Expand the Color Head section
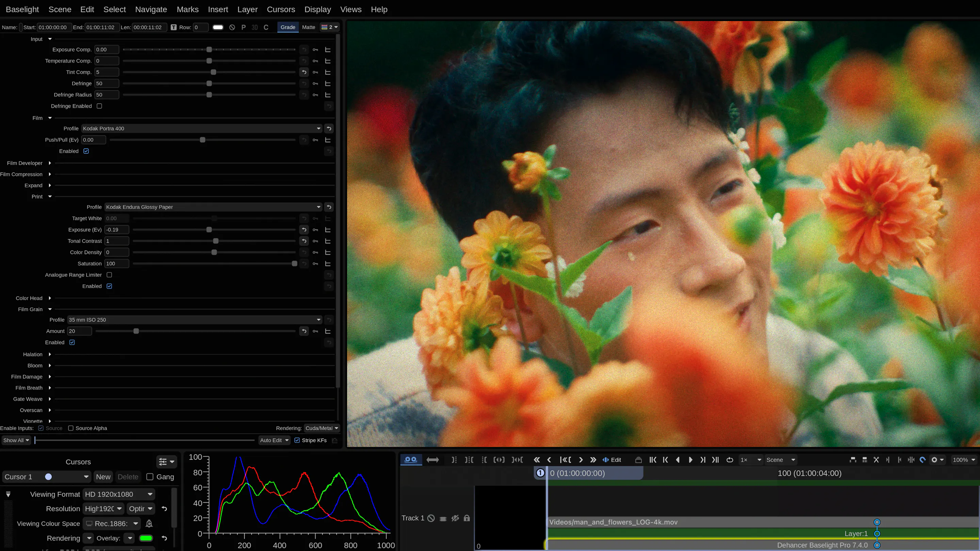Viewport: 980px width, 551px height. coord(50,298)
